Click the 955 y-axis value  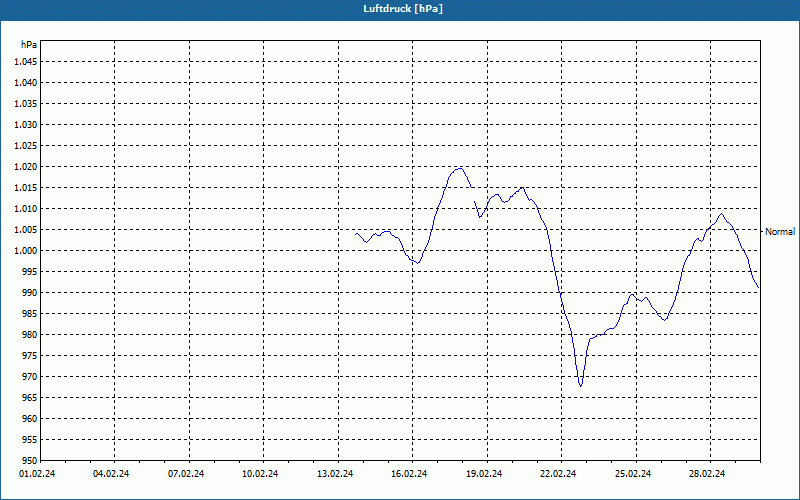(30, 439)
